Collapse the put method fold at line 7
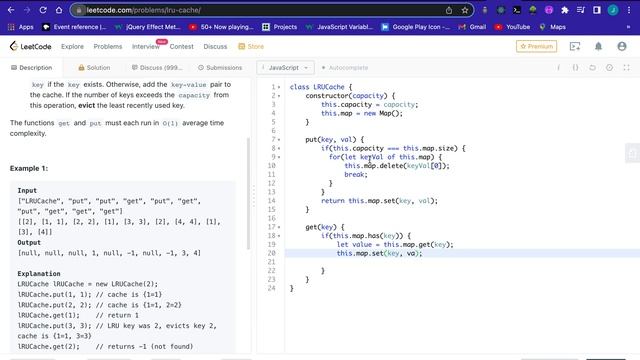The width and height of the screenshot is (640, 360). point(279,140)
